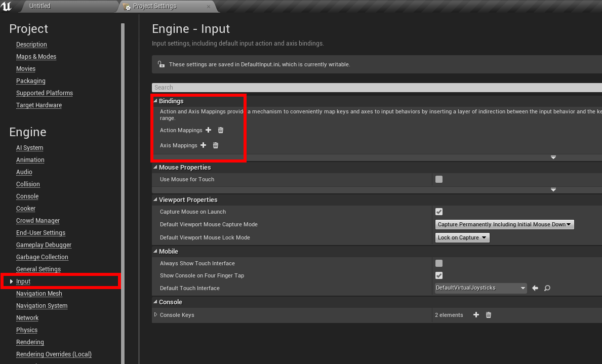This screenshot has height=364, width=602.
Task: Switch to the Untitled tab
Action: [39, 6]
